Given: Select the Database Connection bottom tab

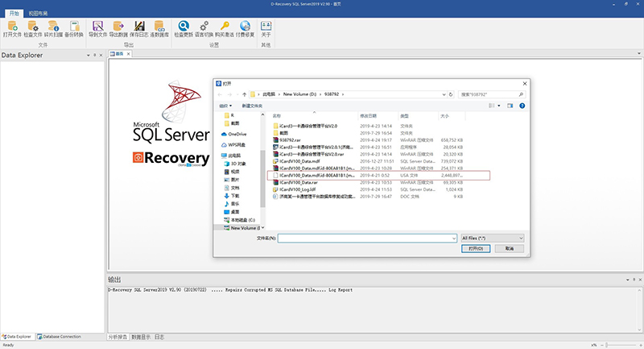Looking at the screenshot, I should pos(59,337).
